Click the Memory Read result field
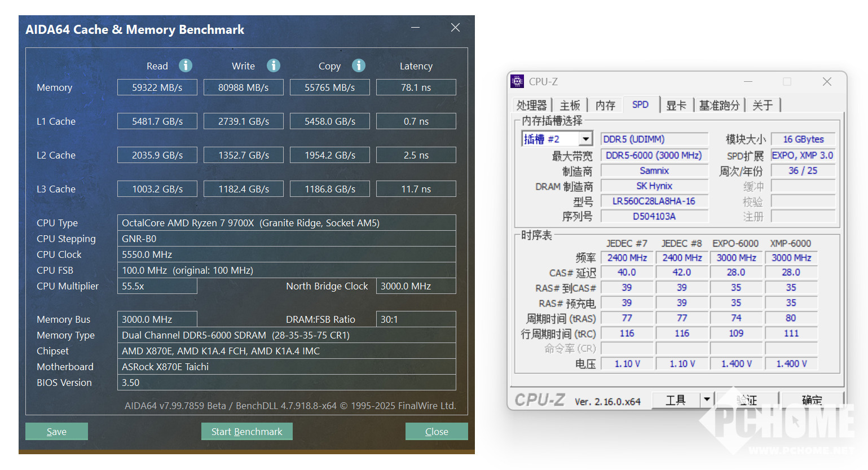The width and height of the screenshot is (868, 470). [x=157, y=87]
